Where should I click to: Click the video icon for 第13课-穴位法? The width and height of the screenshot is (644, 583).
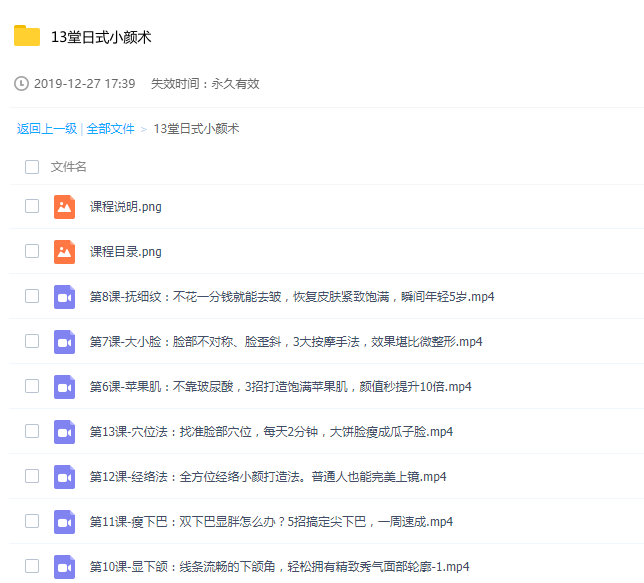[64, 432]
